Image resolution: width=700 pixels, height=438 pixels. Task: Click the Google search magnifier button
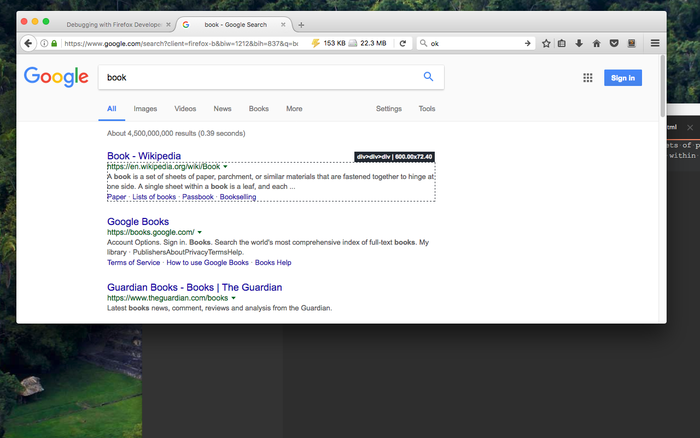[x=428, y=77]
